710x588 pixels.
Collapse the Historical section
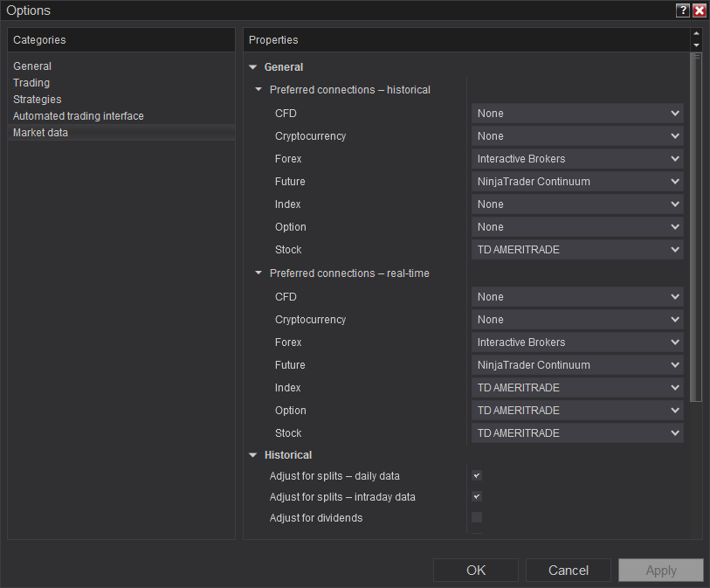[x=253, y=455]
